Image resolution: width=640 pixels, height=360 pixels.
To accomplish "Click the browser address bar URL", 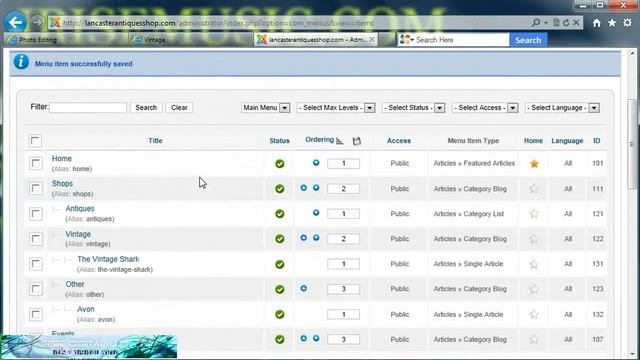I will pos(218,23).
